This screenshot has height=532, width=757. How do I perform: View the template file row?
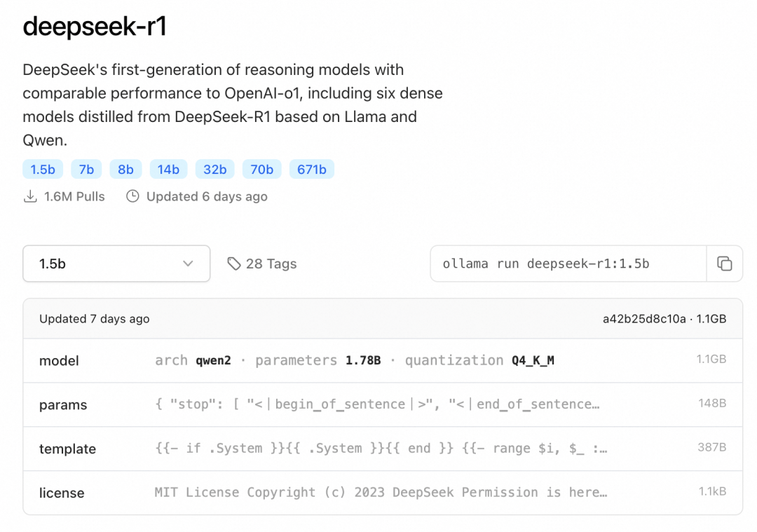coord(382,449)
